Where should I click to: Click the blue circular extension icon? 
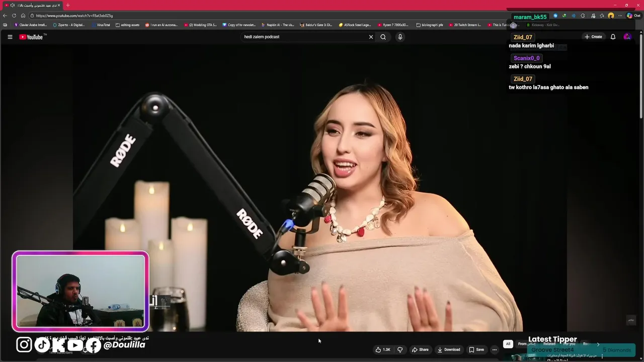click(555, 16)
